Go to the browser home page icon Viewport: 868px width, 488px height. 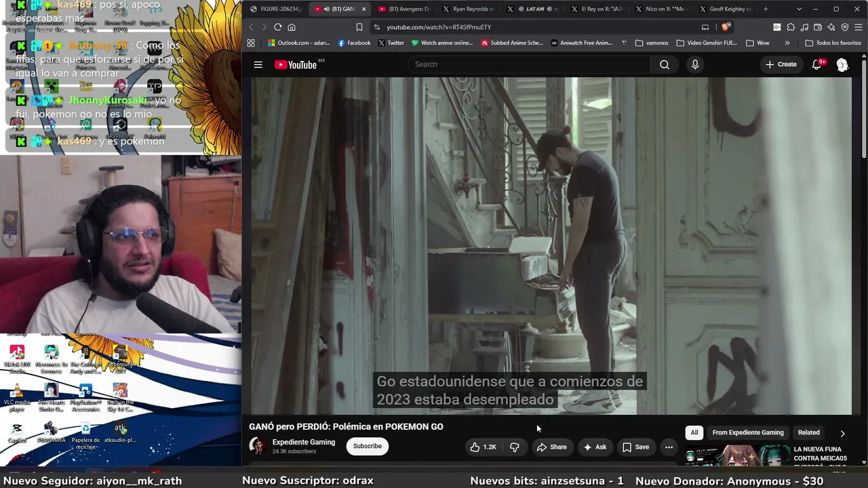click(292, 27)
